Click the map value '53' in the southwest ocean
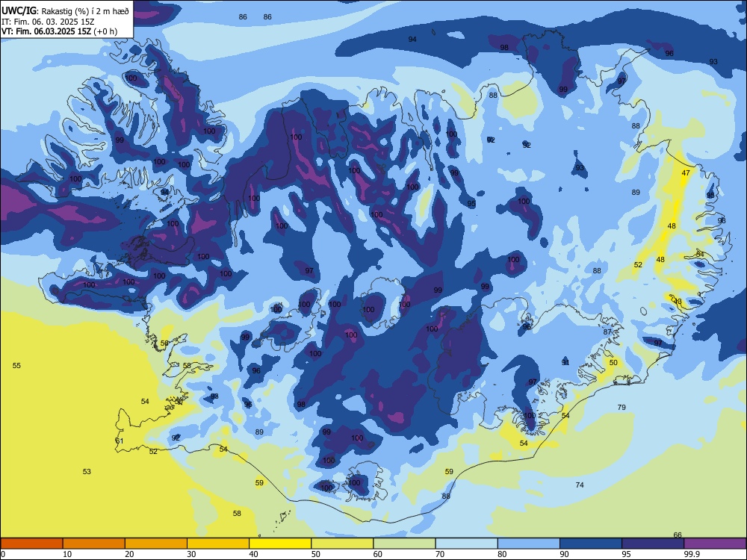This screenshot has width=747, height=560. tap(87, 471)
